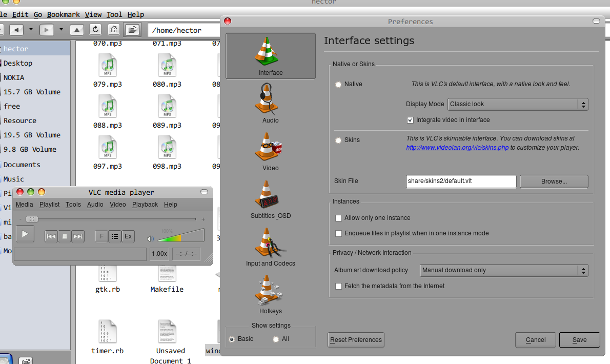Click the /home/hector path field
Viewport: 610px width, 364px height.
click(x=184, y=30)
